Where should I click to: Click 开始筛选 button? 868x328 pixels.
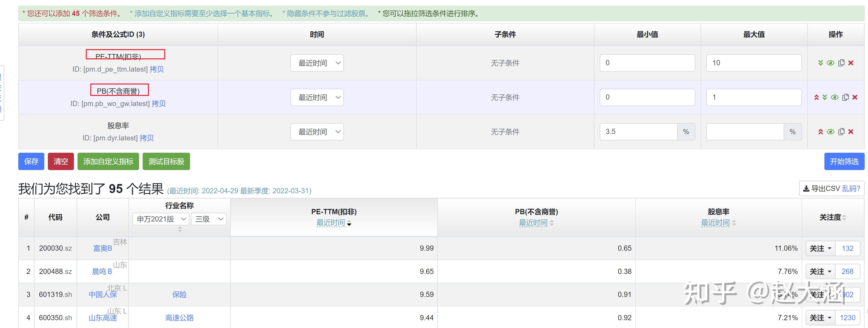[844, 162]
